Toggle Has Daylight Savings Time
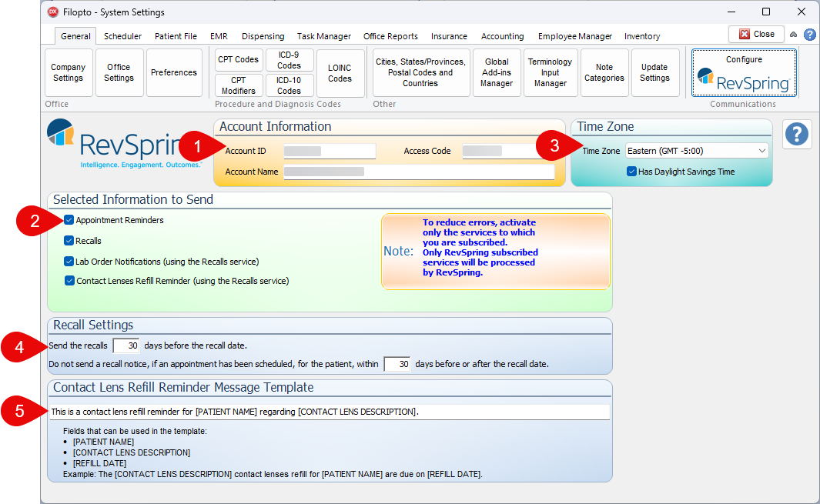The image size is (820, 504). 631,172
